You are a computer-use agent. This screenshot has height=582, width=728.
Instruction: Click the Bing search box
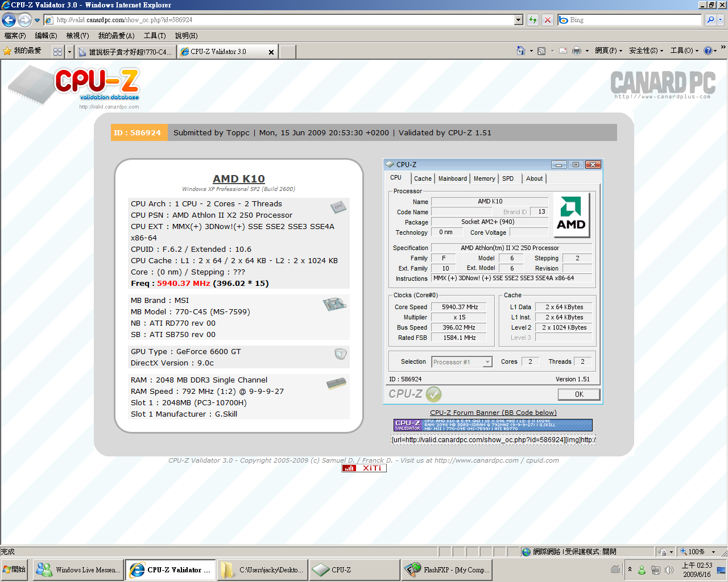630,20
